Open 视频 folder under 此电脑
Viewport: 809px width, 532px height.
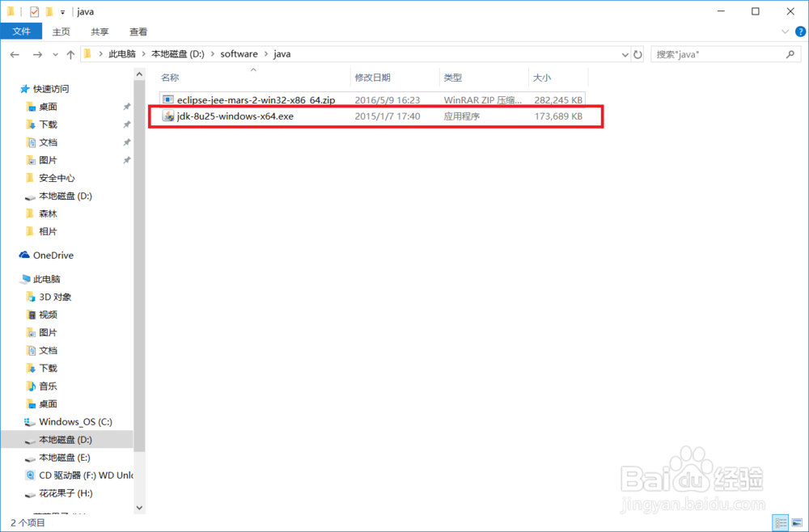[x=48, y=315]
